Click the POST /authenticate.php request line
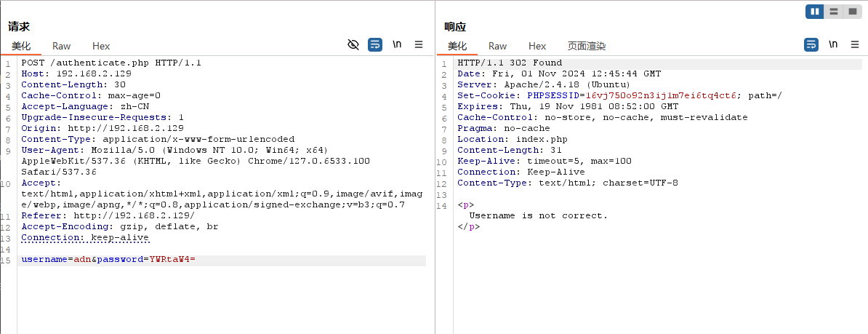The width and height of the screenshot is (868, 334). [x=110, y=63]
